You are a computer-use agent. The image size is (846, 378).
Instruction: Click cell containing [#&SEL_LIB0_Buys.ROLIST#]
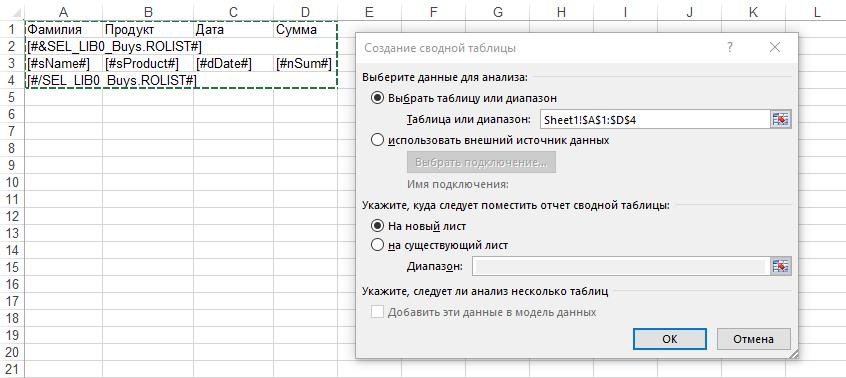(63, 46)
